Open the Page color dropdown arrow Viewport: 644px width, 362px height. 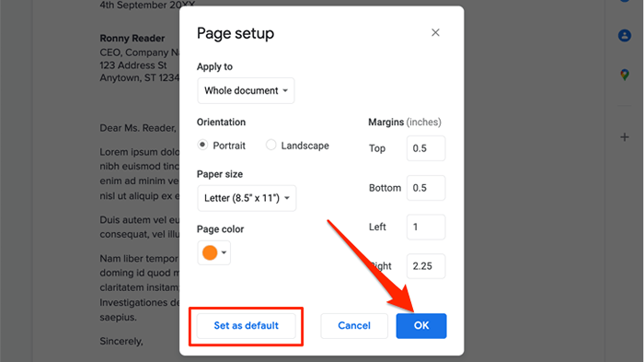[224, 252]
